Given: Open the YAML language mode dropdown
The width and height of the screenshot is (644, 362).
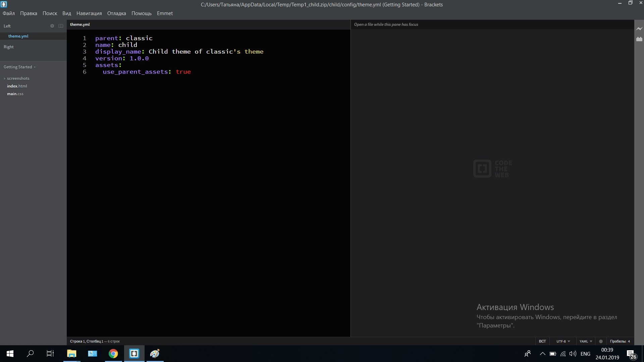Looking at the screenshot, I should 586,341.
